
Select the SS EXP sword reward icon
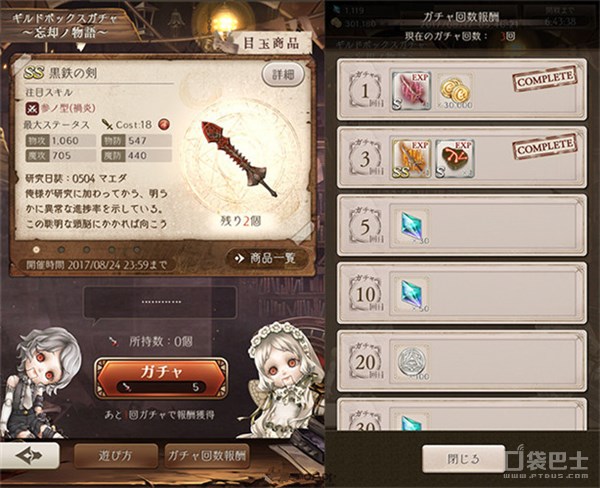click(411, 159)
